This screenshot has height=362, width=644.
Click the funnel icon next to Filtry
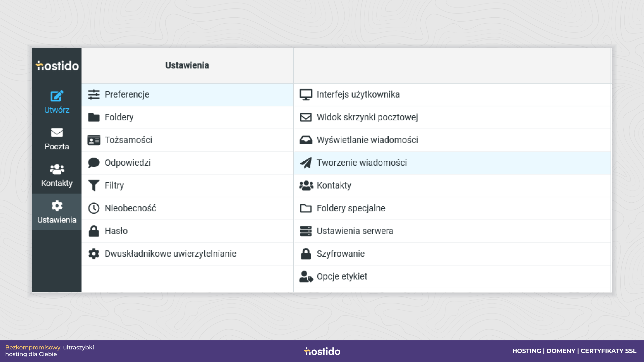click(x=94, y=186)
